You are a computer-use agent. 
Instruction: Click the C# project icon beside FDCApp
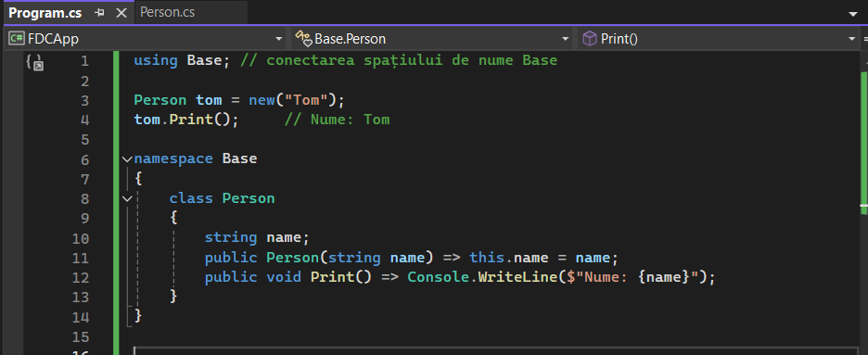pos(17,39)
